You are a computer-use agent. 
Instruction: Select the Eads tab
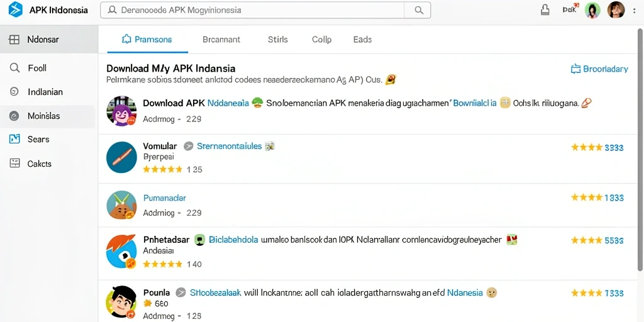tap(362, 40)
